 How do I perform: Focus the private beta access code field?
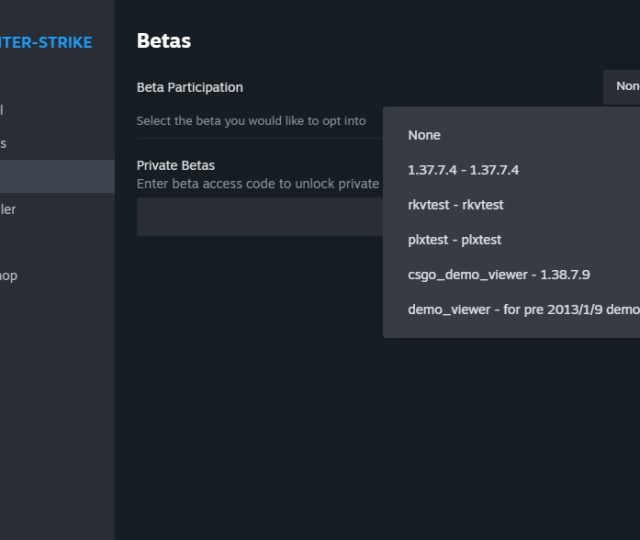[260, 217]
